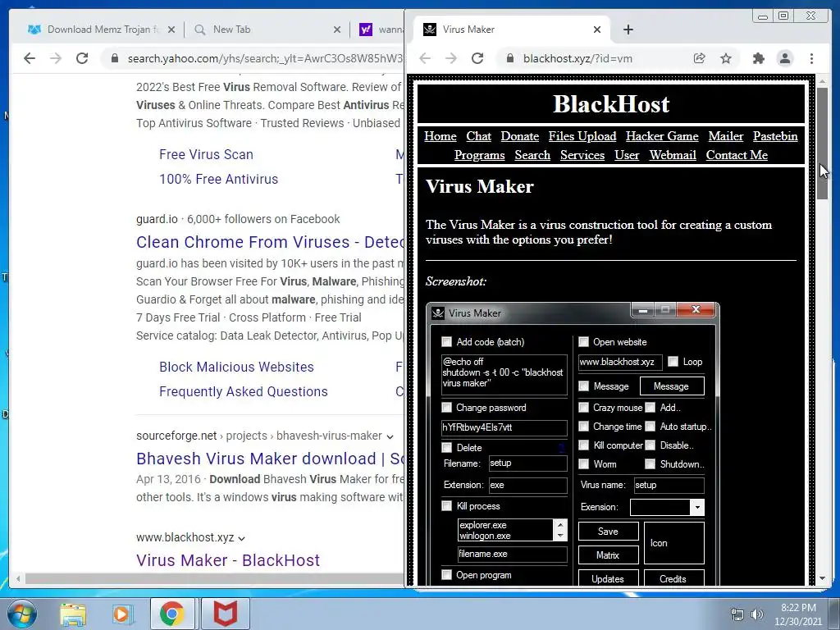Viewport: 840px width, 630px height.
Task: Switch to the Download Memz Trojan tab
Action: (x=101, y=30)
